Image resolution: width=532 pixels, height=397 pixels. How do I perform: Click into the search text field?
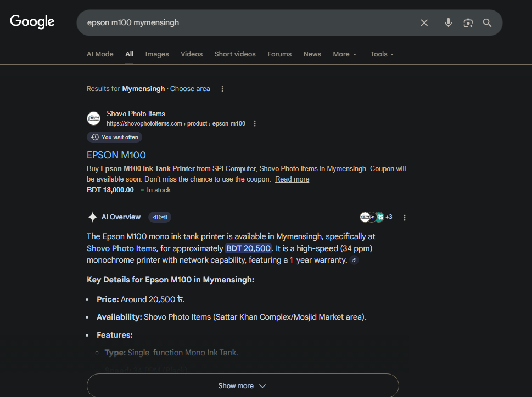[x=247, y=22]
